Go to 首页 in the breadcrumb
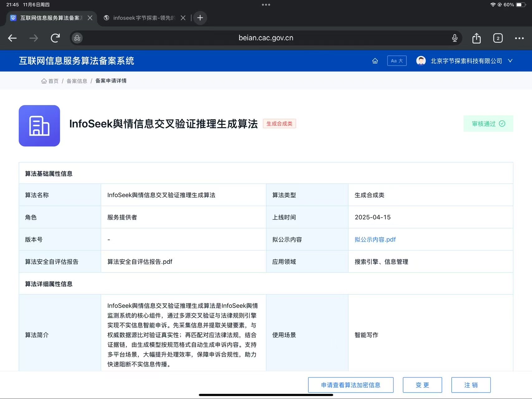The height and width of the screenshot is (399, 532). pyautogui.click(x=50, y=81)
